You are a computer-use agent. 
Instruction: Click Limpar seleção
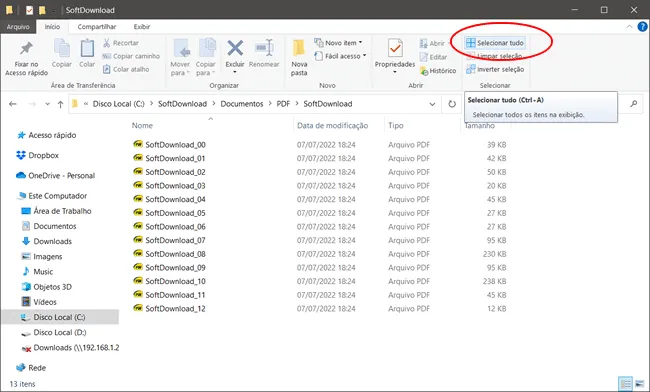(x=494, y=56)
